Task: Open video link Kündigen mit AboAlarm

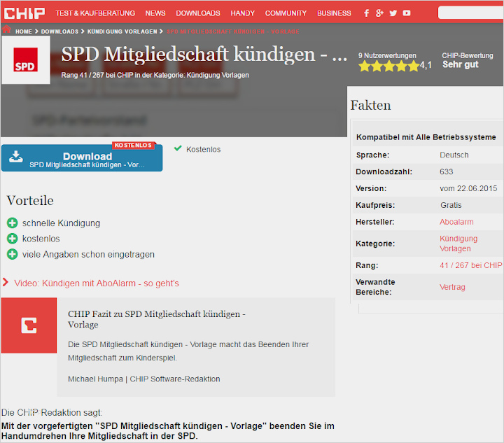Action: tap(97, 283)
